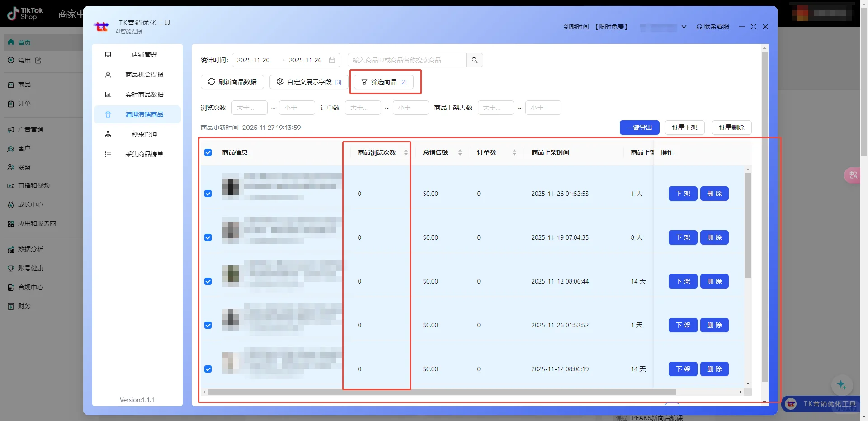Click the 刷新商品数据 refresh icon
868x421 pixels.
coord(212,82)
